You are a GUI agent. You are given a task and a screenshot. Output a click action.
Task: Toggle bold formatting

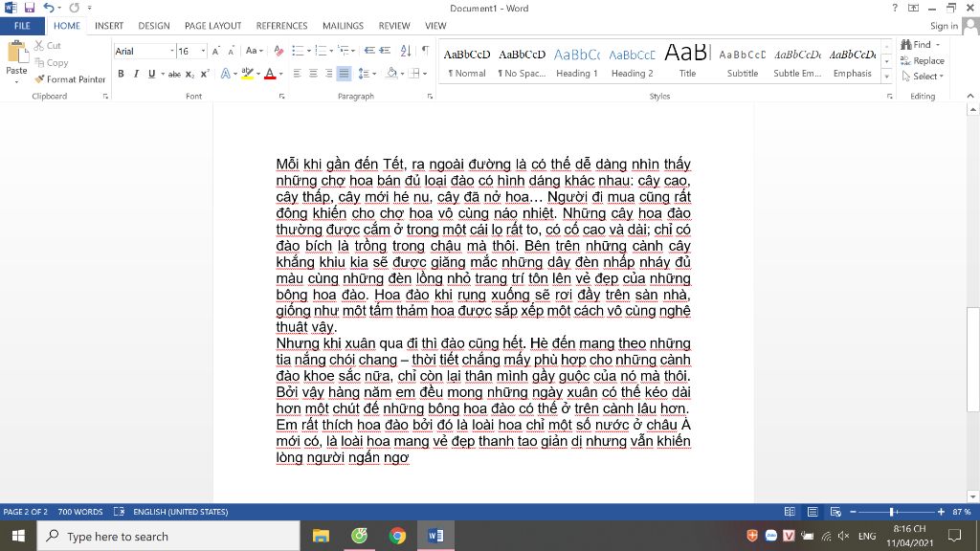tap(121, 74)
